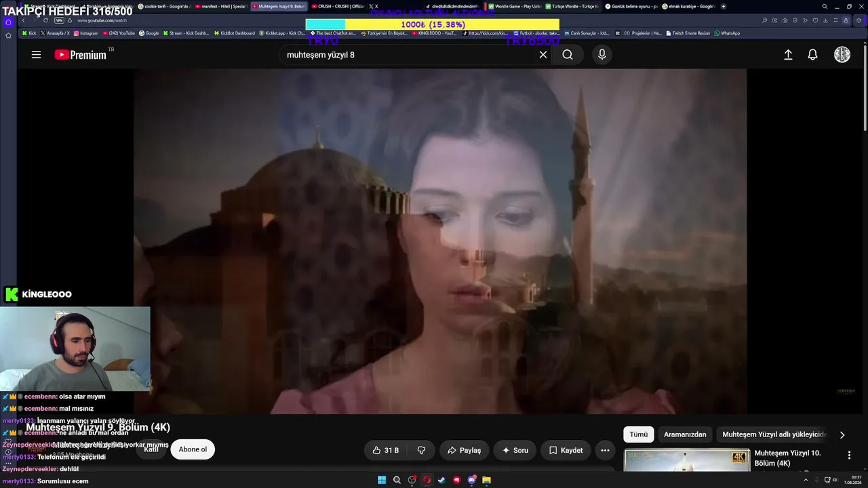The width and height of the screenshot is (868, 488).
Task: Open more actions three-dot menu below video
Action: (x=605, y=450)
